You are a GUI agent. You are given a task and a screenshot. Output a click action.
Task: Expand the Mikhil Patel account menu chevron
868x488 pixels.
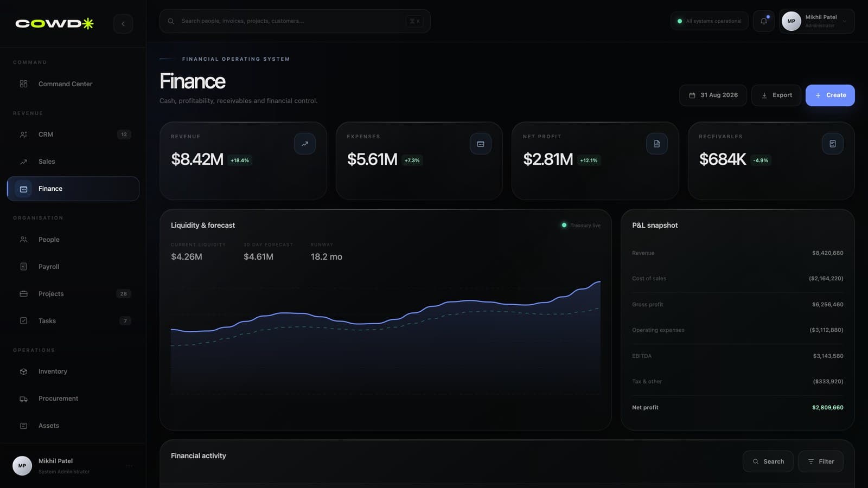pos(845,21)
